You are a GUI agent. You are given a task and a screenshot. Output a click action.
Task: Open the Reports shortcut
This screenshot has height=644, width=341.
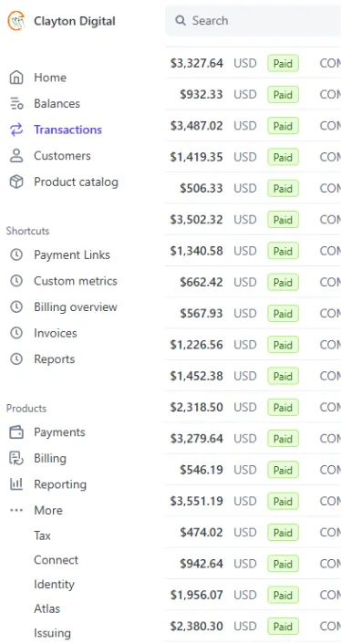pyautogui.click(x=55, y=359)
